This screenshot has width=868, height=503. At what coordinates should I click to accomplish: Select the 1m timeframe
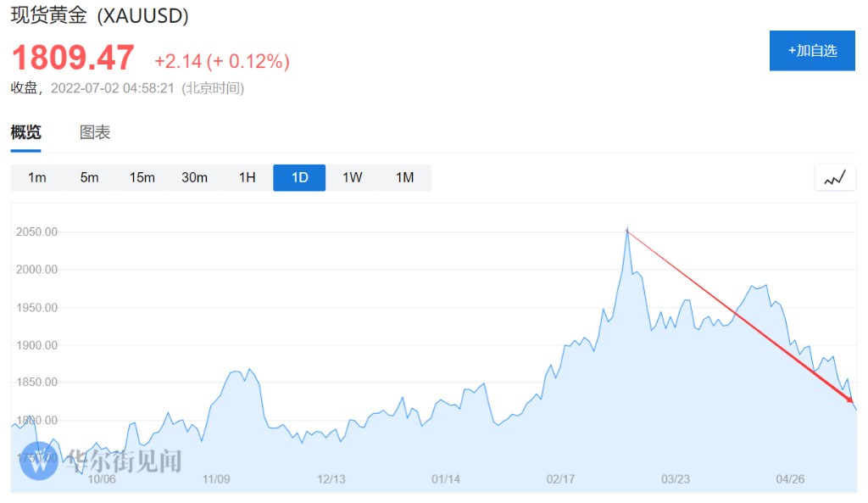pos(36,178)
